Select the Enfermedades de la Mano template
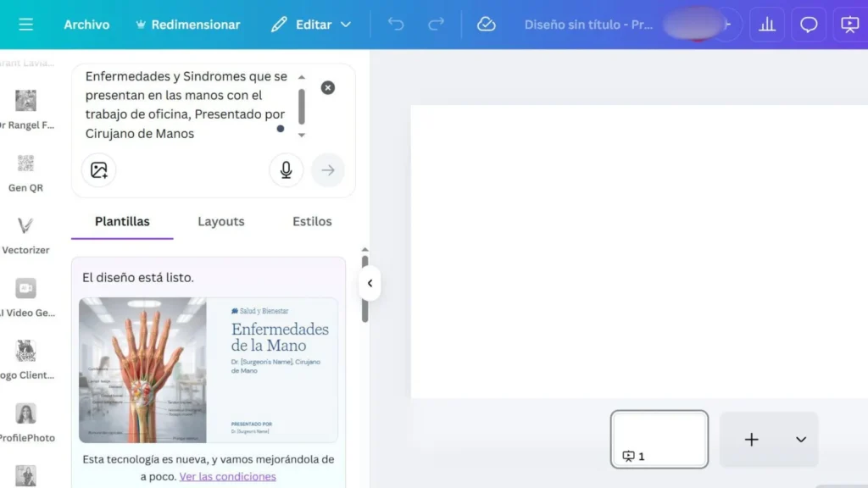Image resolution: width=868 pixels, height=488 pixels. coord(209,370)
